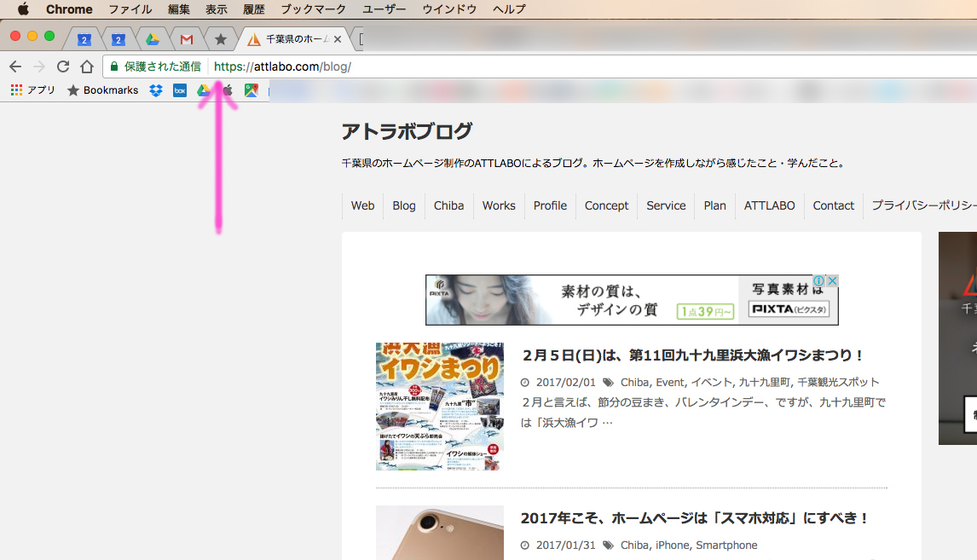Select the 千葉県のホーム tab
Viewport: 977px width, 560px height.
(x=294, y=39)
